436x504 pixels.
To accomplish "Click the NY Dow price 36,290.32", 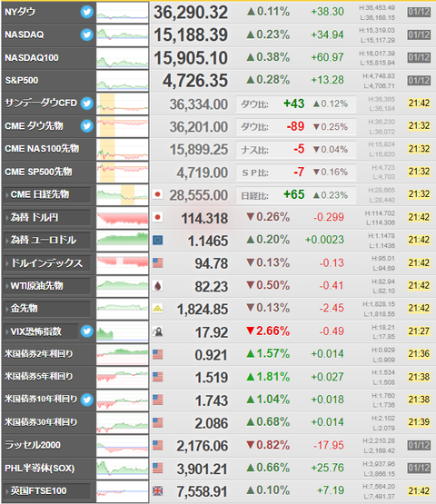I will click(191, 13).
